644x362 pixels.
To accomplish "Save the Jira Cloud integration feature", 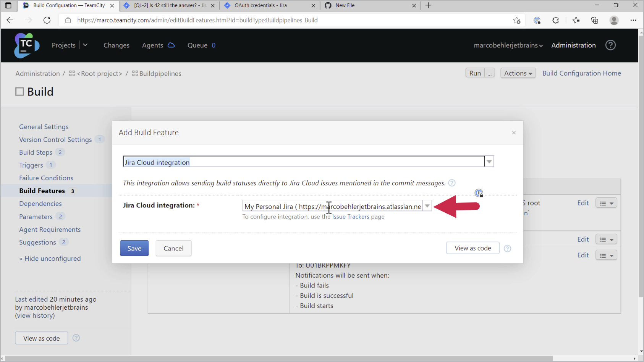I will [x=134, y=248].
